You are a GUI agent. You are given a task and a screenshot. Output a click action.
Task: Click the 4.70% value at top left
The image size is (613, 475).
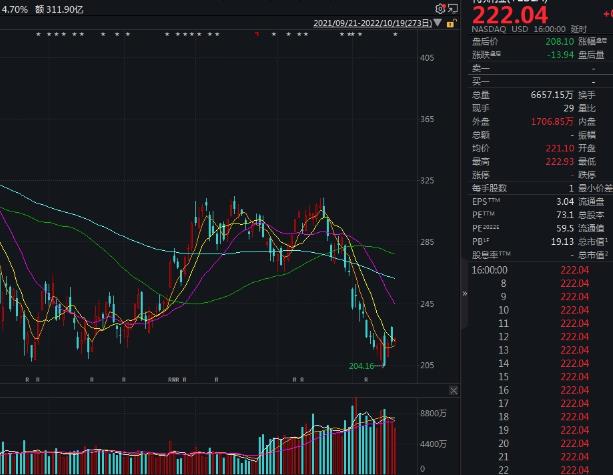pos(14,9)
